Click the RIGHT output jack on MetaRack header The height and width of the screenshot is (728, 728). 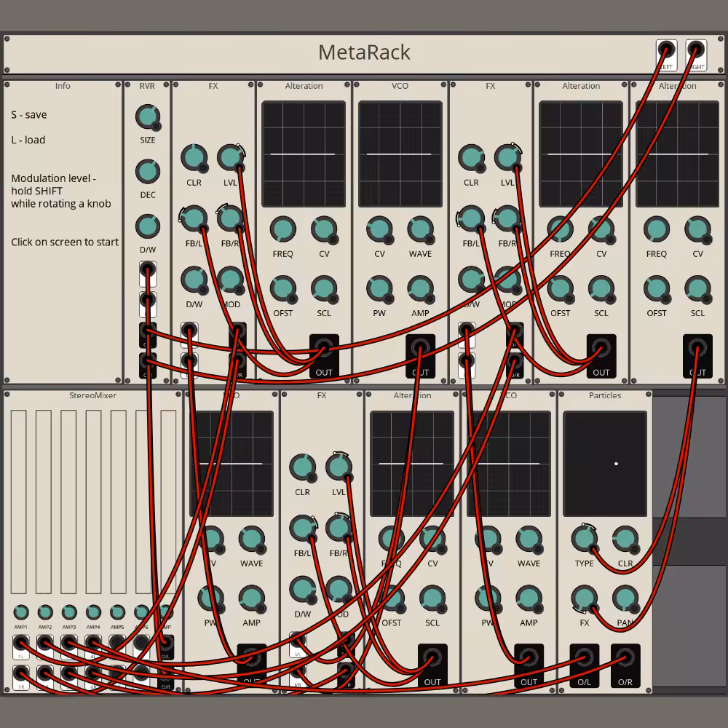[x=695, y=50]
